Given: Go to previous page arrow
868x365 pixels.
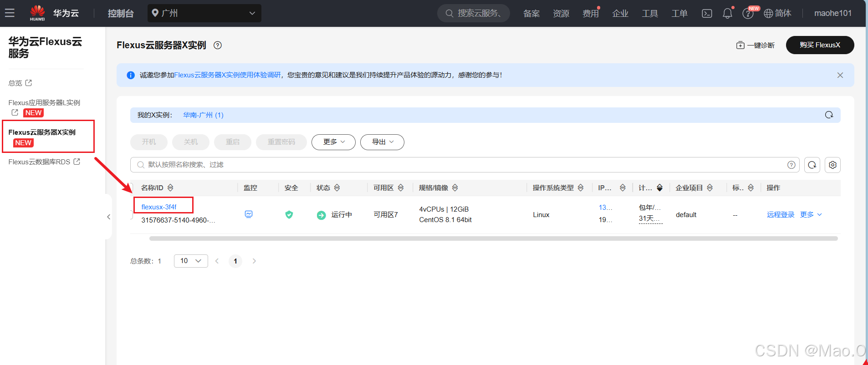Looking at the screenshot, I should coord(217,261).
